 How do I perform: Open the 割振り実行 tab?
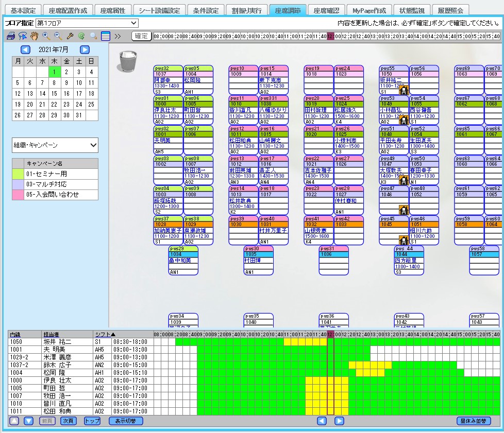(x=246, y=10)
